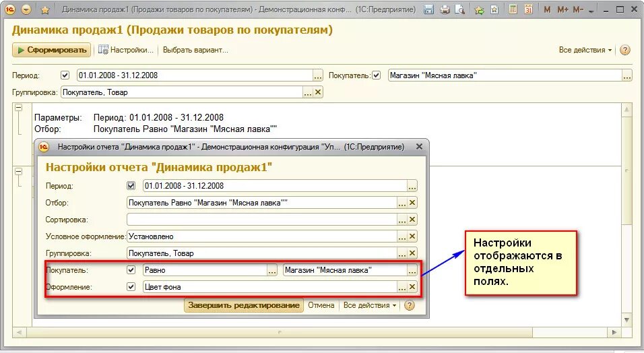Screen dimensions: 644x353
Task: Toggle Период checkbox in settings dialog
Action: 131,185
